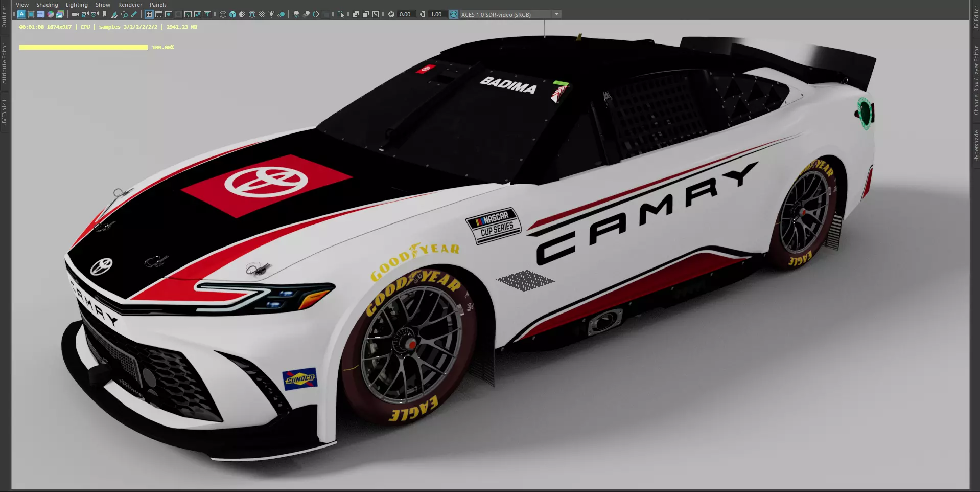Click the exposure aperture icon
Image resolution: width=980 pixels, height=492 pixels.
coord(391,14)
